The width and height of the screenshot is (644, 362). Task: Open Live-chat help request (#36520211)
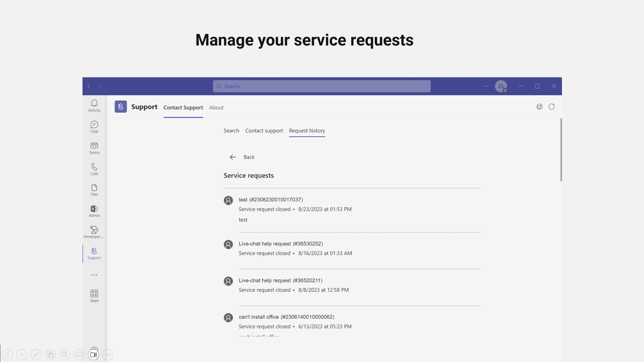[281, 280]
